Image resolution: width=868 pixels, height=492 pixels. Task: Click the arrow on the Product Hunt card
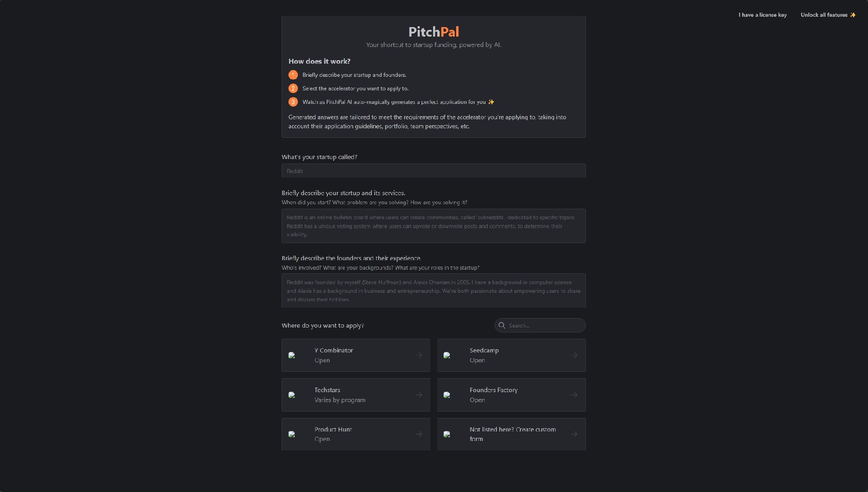419,435
